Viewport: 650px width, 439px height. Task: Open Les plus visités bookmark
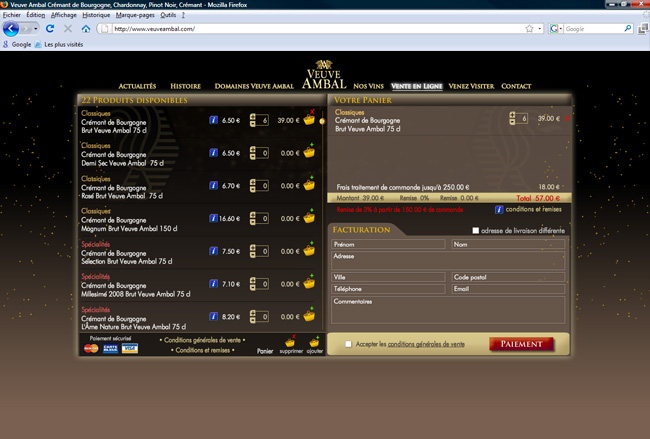pyautogui.click(x=59, y=44)
